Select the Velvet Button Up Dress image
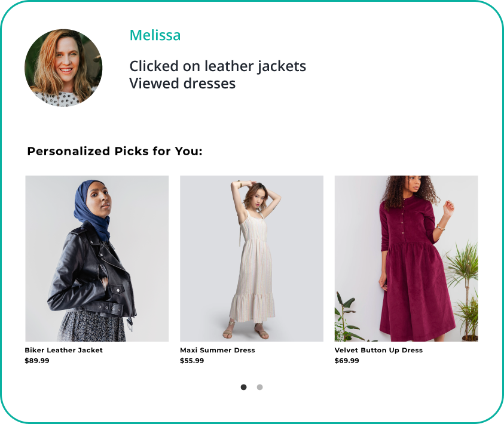The width and height of the screenshot is (504, 424). pos(407,258)
